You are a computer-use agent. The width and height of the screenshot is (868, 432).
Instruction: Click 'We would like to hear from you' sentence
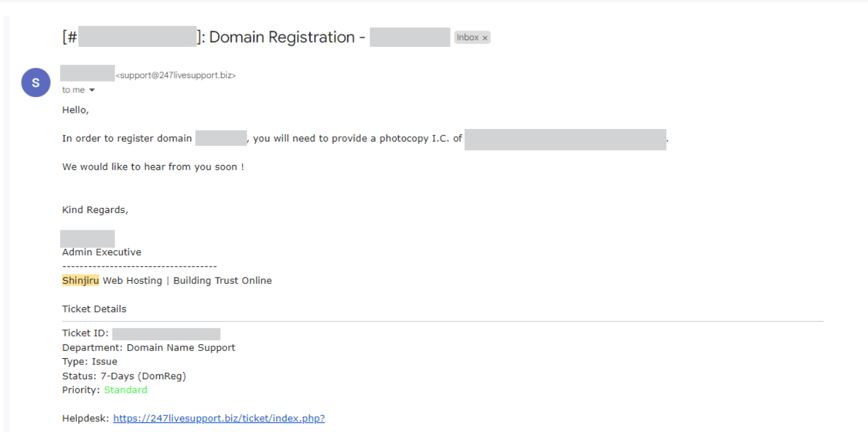click(153, 167)
